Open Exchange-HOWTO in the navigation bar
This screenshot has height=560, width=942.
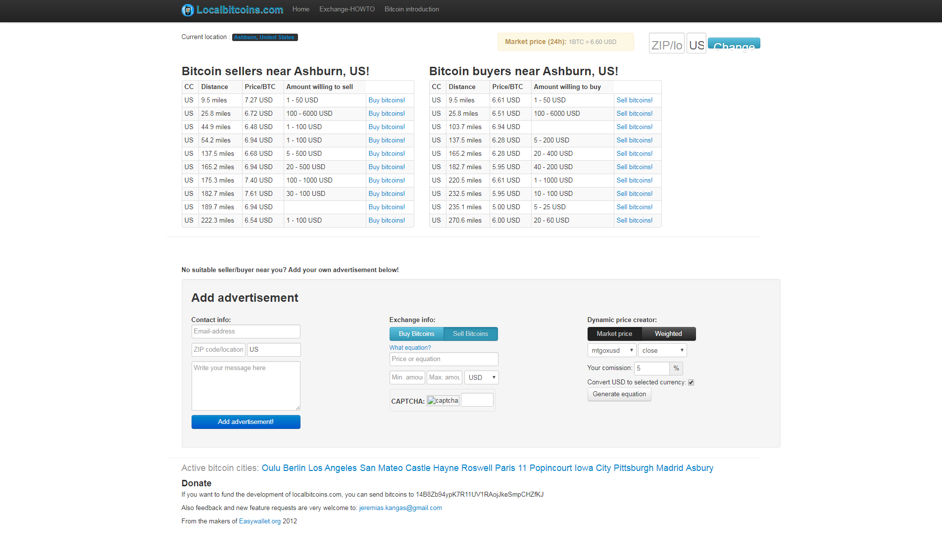pos(347,9)
